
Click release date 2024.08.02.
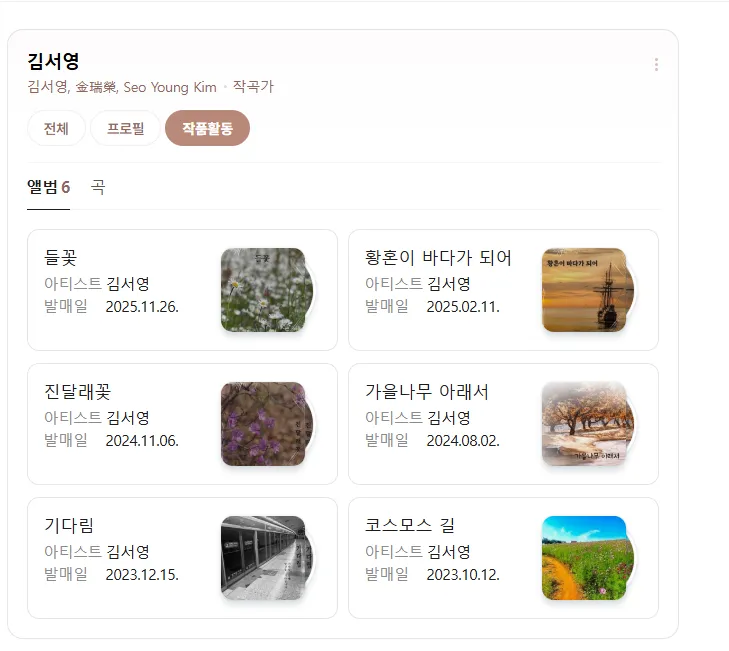[x=463, y=441]
